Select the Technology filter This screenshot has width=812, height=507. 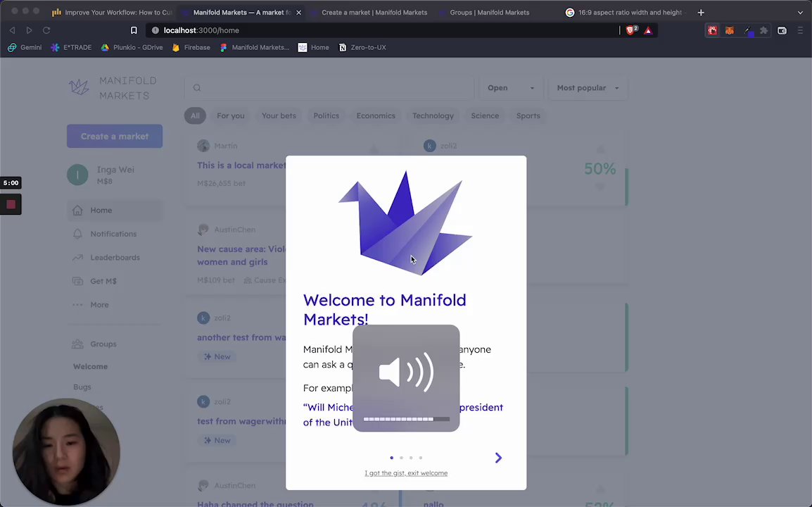coord(433,115)
